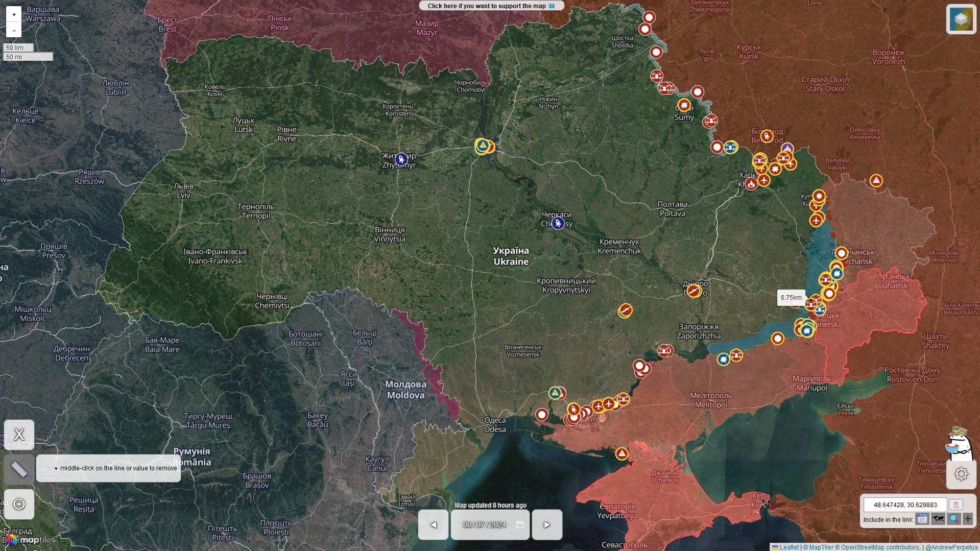
Task: Copy coordinates with the clipboard icon
Action: click(955, 505)
